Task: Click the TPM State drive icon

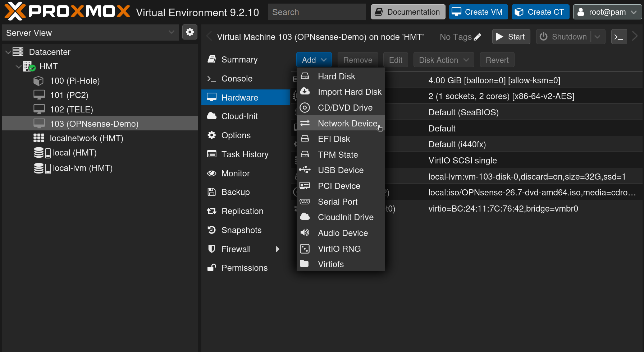Action: point(305,154)
